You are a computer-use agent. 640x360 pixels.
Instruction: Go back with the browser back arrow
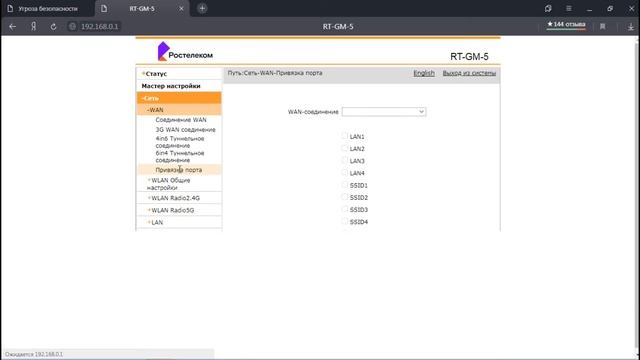coord(13,27)
